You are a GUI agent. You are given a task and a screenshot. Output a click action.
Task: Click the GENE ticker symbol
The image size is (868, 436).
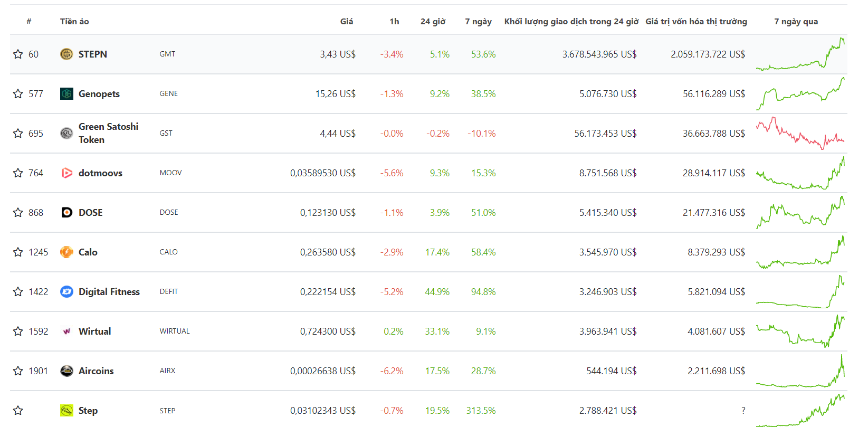169,93
